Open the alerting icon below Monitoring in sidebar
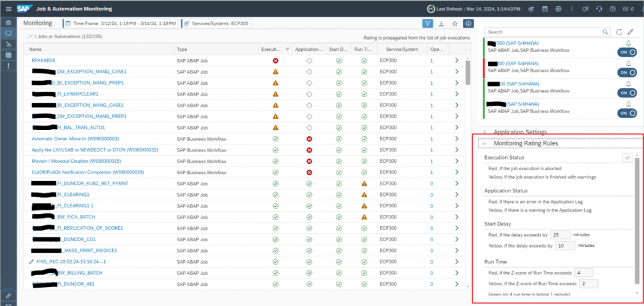Screen dimensions: 644x306 click(8, 44)
